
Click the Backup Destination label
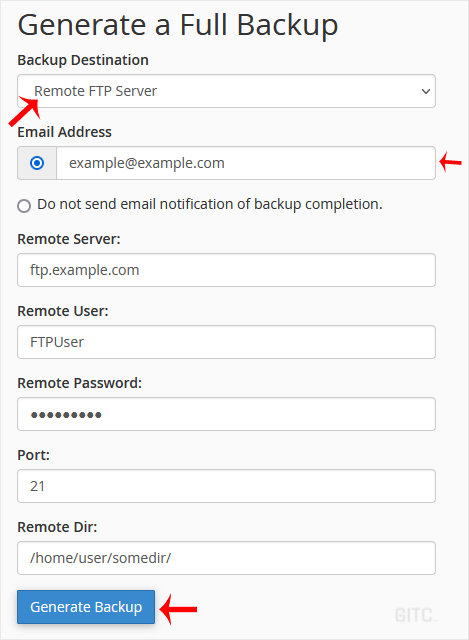pyautogui.click(x=83, y=60)
